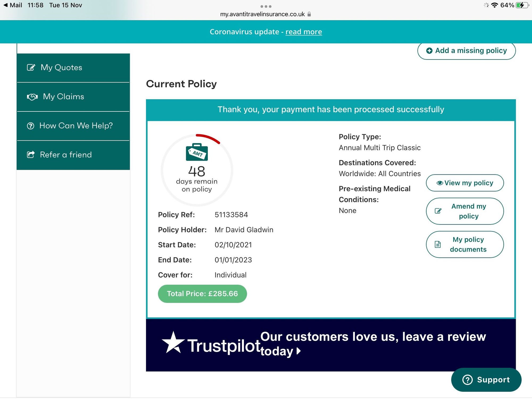532x399 pixels.
Task: Click the Total Price £285.66 badge
Action: pyautogui.click(x=202, y=294)
